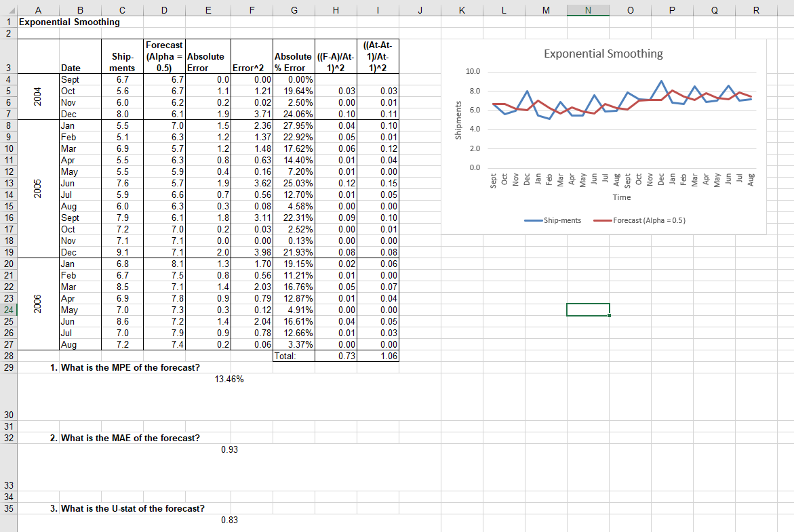Viewport: 794px width, 532px height.
Task: Click the 10.0 axis label on chart
Action: [x=473, y=71]
